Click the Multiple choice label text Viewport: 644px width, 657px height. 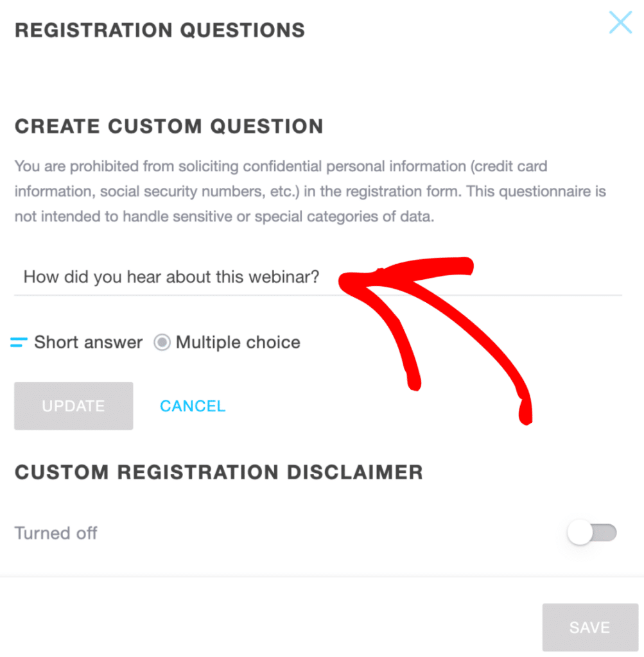(x=238, y=342)
